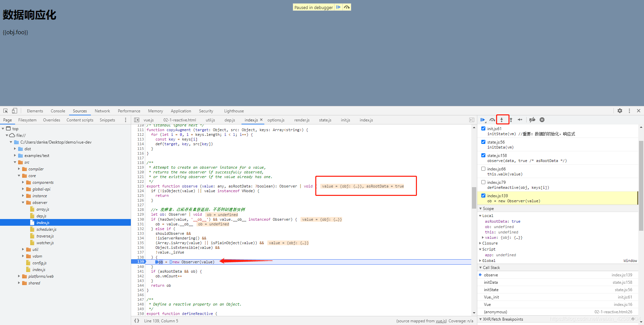Switch to the Console panel tab
Image resolution: width=644 pixels, height=325 pixels.
(58, 111)
